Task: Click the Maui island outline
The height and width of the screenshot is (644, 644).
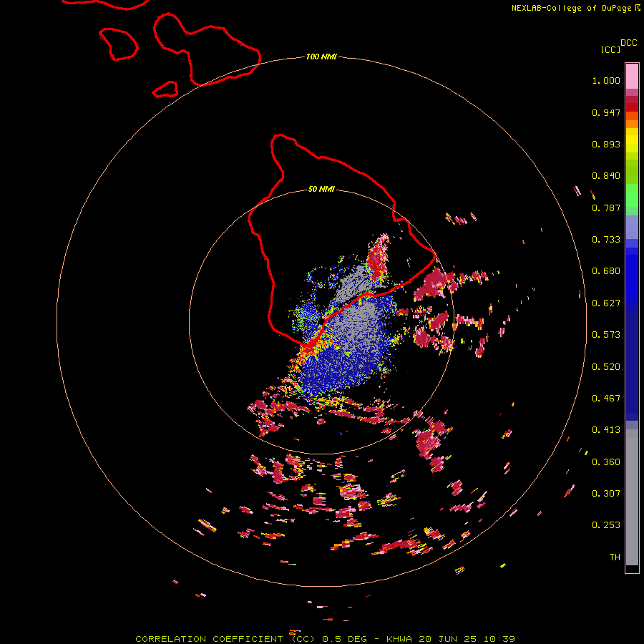Action: 207,50
